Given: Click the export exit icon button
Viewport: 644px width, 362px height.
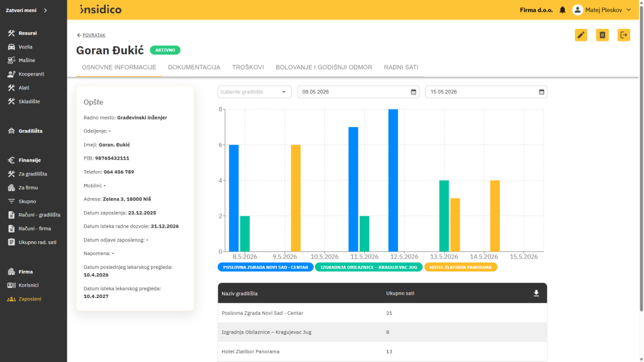Looking at the screenshot, I should click(623, 35).
